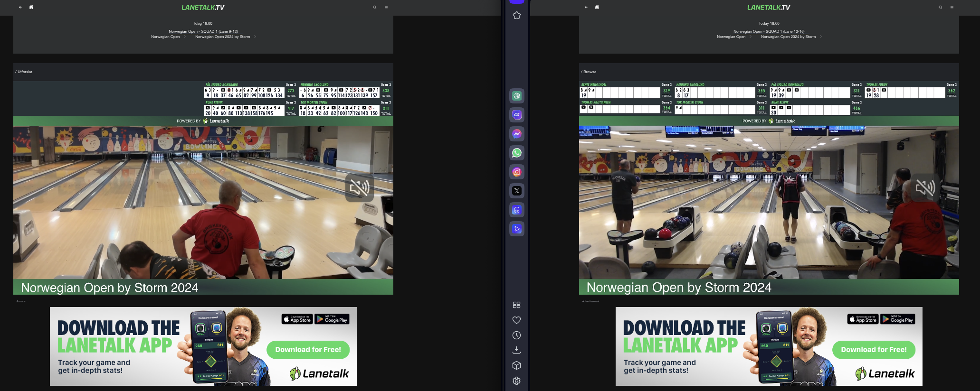
Task: Click Bente Mengshoel name in right scoreboard
Action: (594, 84)
